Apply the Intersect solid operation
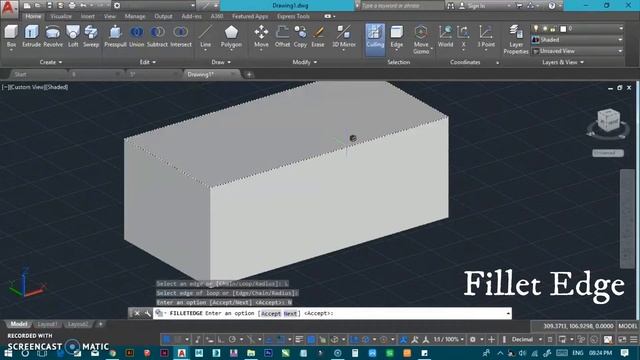This screenshot has height=360, width=640. [x=181, y=36]
